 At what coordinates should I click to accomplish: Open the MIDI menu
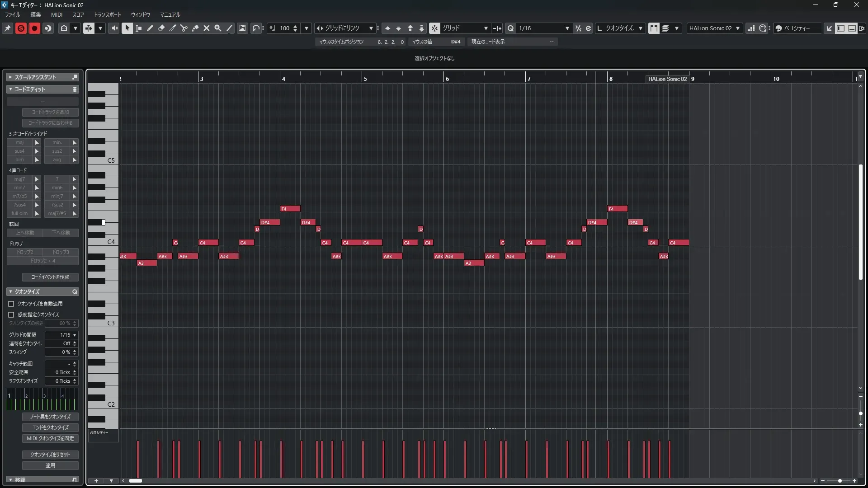click(x=57, y=14)
